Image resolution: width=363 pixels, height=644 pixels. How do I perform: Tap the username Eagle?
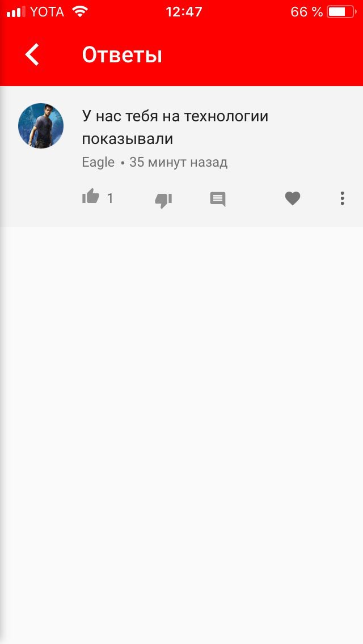tap(98, 162)
